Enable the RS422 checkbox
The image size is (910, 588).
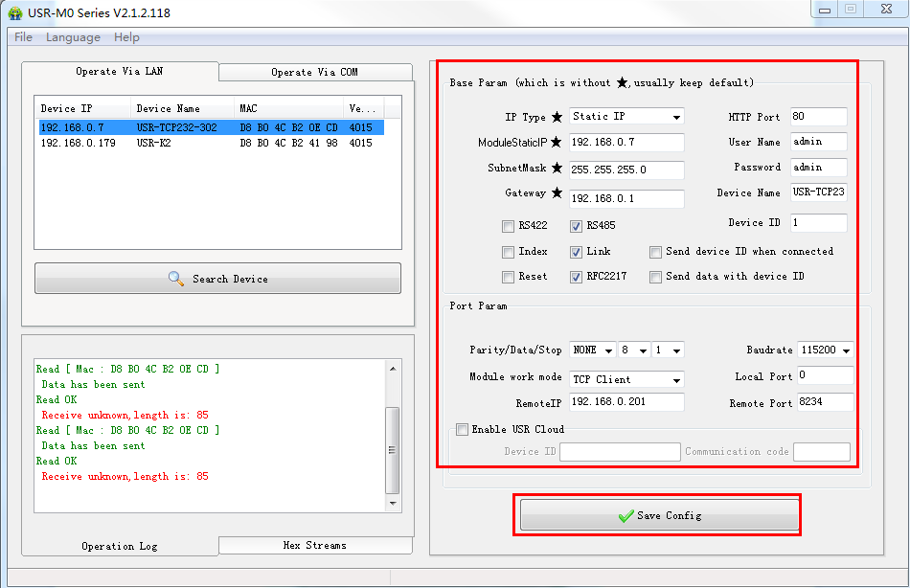[508, 226]
